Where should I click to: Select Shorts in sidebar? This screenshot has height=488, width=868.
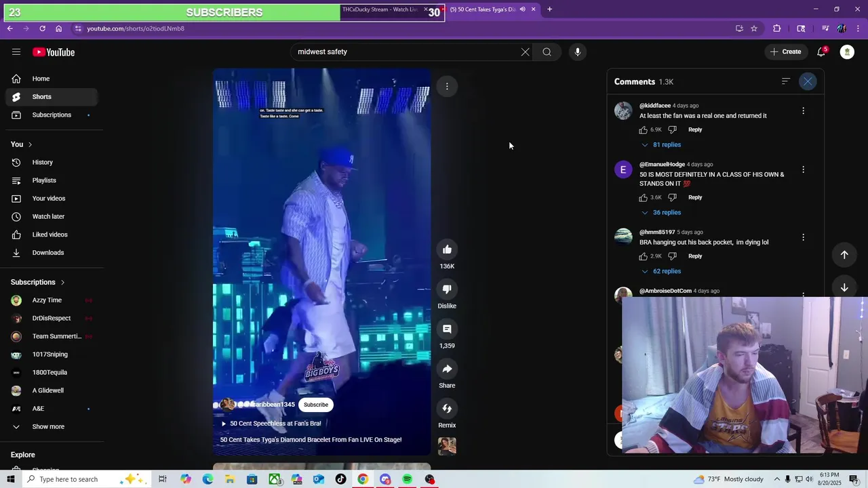click(x=52, y=97)
